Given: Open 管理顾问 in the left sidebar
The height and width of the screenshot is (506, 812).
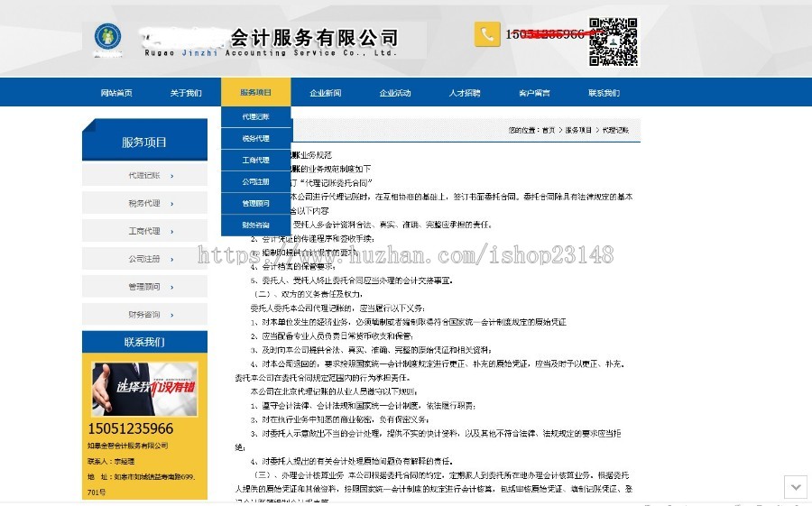Looking at the screenshot, I should pos(144,287).
